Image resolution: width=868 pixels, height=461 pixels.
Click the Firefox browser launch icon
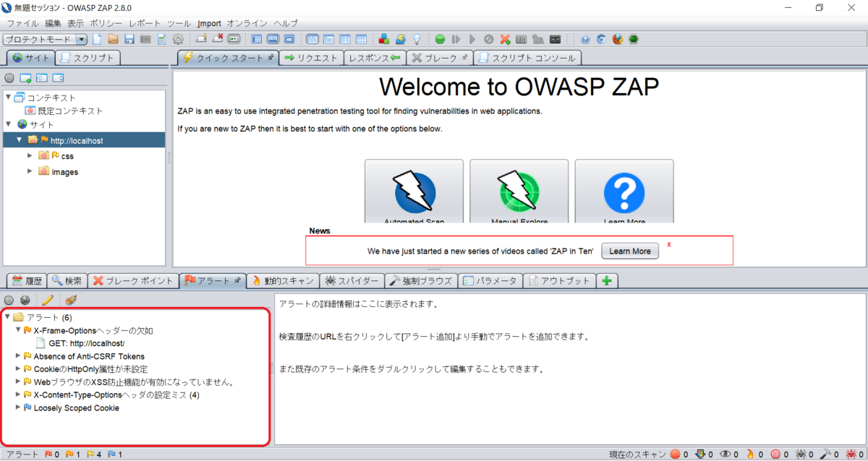coord(617,39)
